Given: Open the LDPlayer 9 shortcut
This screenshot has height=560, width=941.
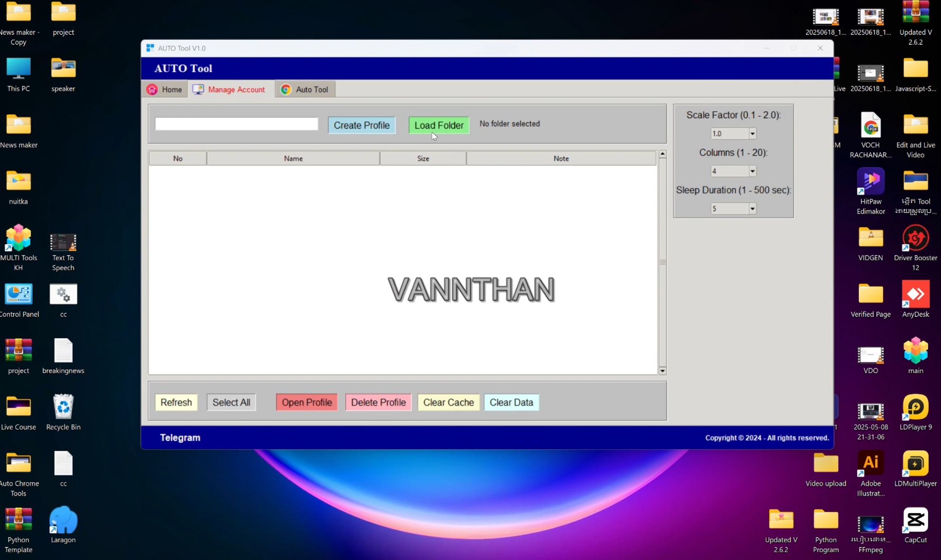Looking at the screenshot, I should tap(915, 408).
